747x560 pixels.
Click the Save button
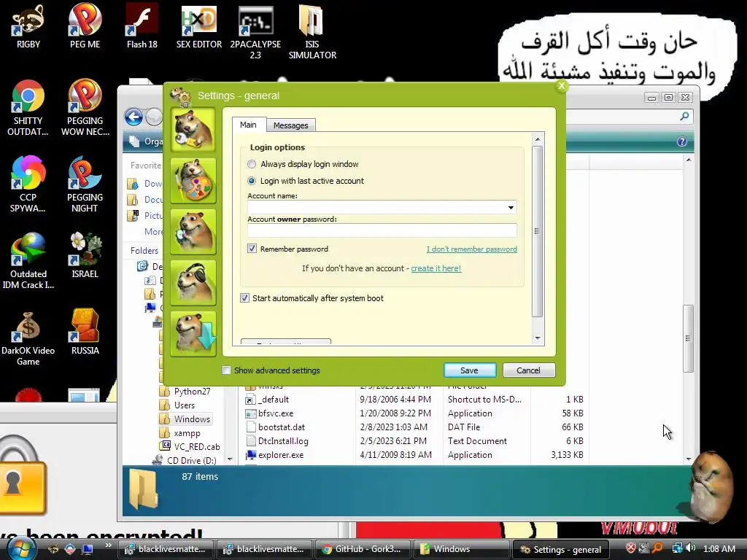point(469,370)
